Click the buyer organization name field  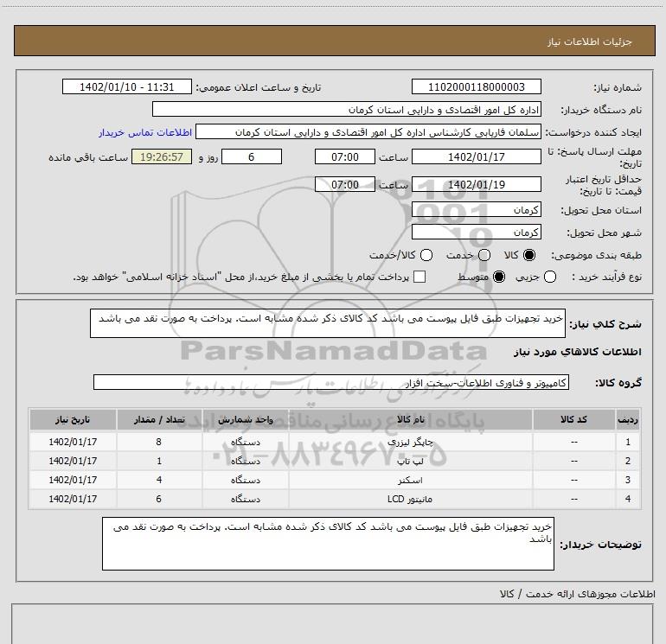347,110
